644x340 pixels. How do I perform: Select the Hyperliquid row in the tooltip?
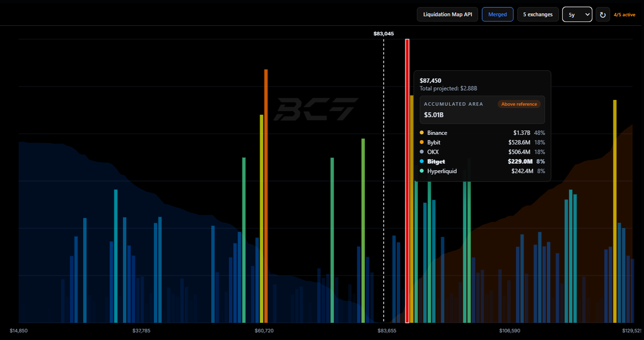[482, 171]
